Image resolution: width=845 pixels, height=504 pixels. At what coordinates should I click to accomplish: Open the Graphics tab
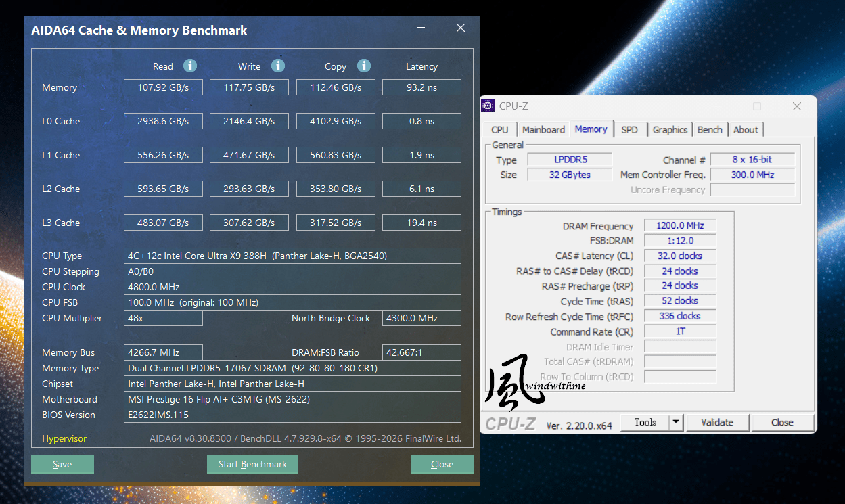(670, 130)
